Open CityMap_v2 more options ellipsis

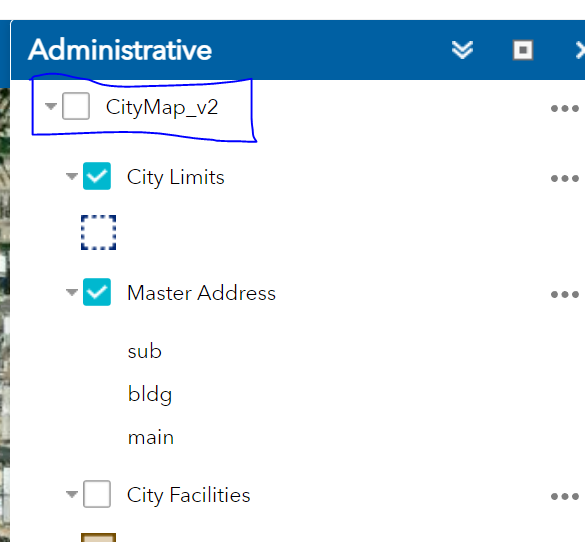[565, 109]
